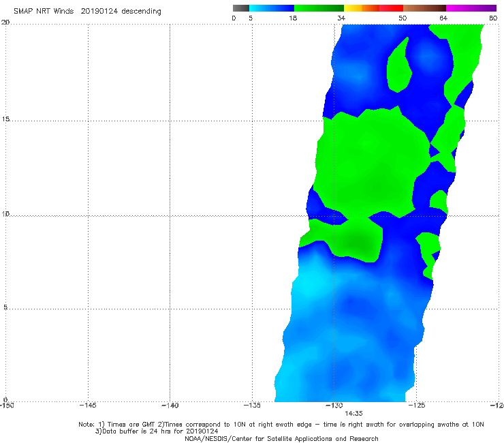Viewport: 504px width, 443px height.
Task: Click the latitude axis label "15"
Action: pyautogui.click(x=5, y=119)
